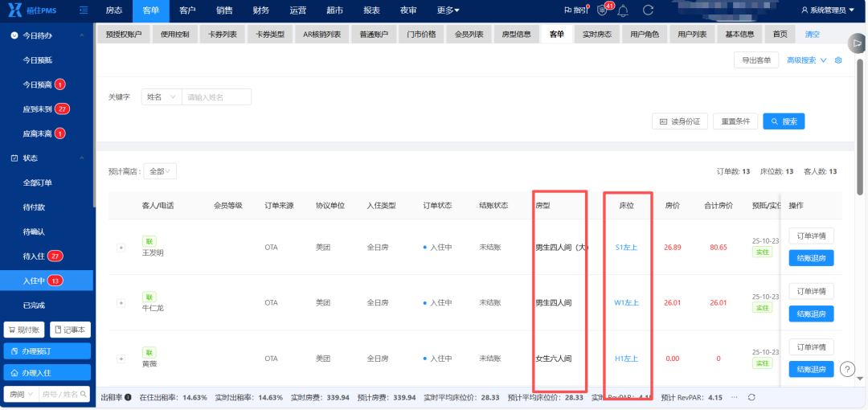Click the search magnifier in the sidebar room search
The width and height of the screenshot is (868, 410).
(83, 394)
